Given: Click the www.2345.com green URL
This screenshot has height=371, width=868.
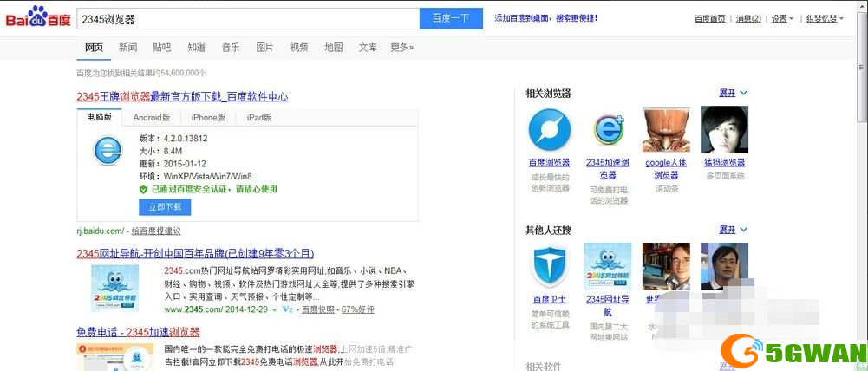Looking at the screenshot, I should click(194, 309).
